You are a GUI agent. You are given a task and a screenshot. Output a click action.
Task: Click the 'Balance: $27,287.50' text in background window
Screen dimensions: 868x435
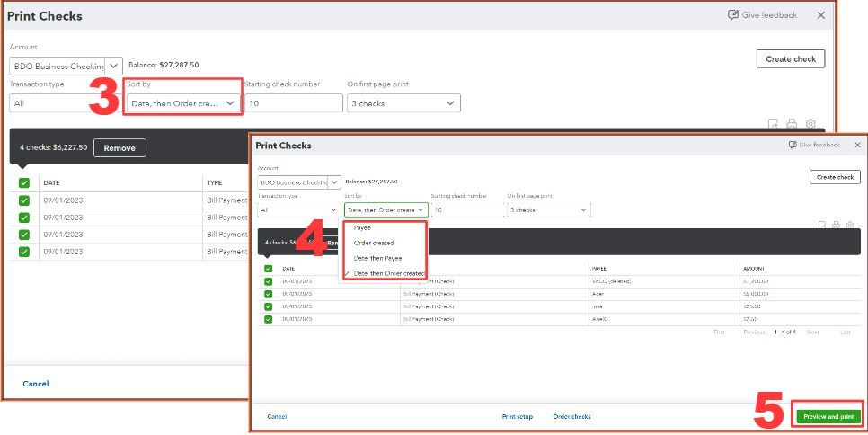[164, 65]
